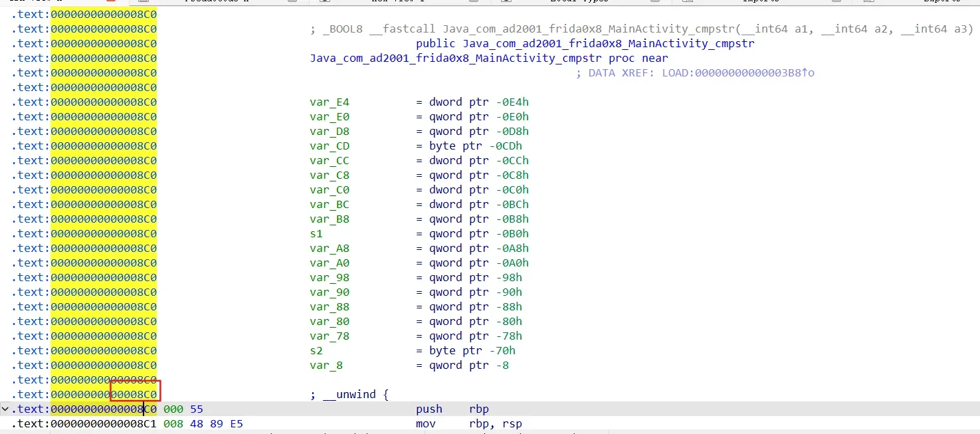Follow the DATA XREF LOAD:00000000000003B8 reference
The height and width of the screenshot is (434, 980).
[737, 73]
